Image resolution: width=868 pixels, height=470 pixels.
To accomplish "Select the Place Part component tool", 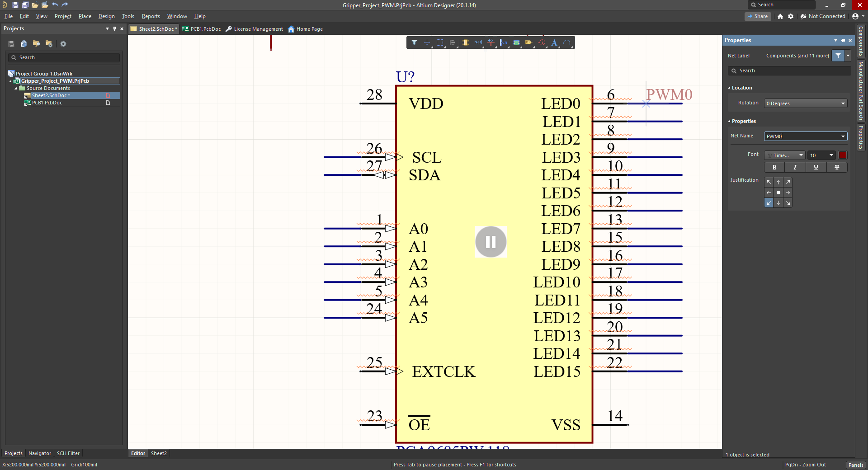I will [x=465, y=42].
